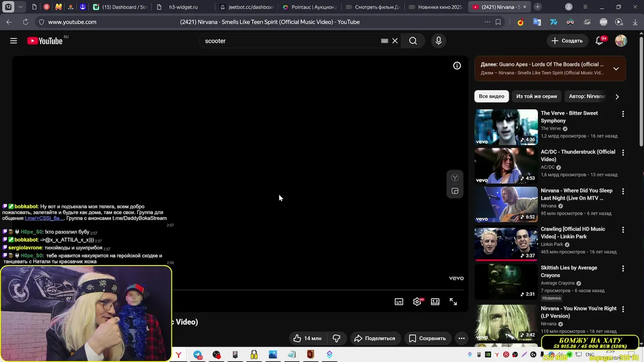Open the account avatar menu

point(621,41)
